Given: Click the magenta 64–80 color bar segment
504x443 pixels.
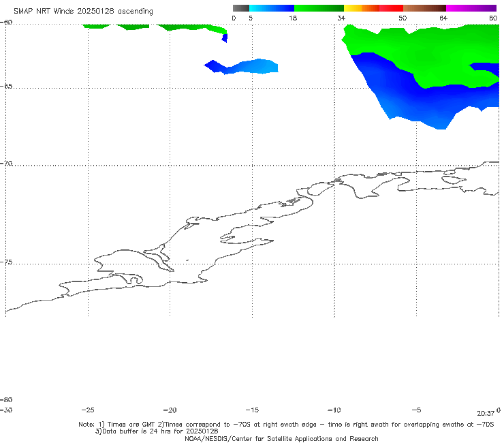Looking at the screenshot, I should click(471, 8).
